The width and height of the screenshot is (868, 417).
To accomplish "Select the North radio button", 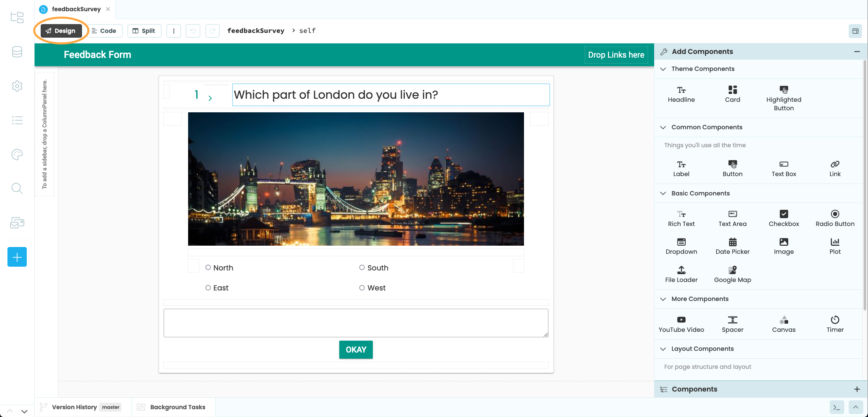I will point(208,267).
